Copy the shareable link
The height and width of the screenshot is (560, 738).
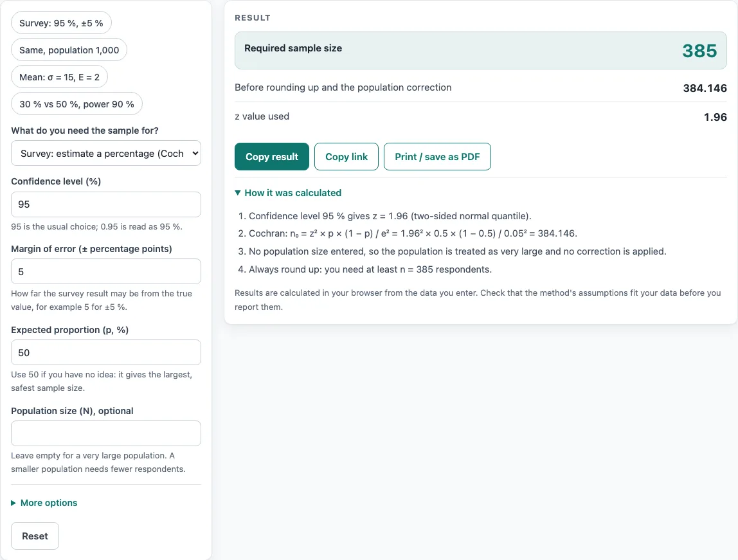pos(346,157)
